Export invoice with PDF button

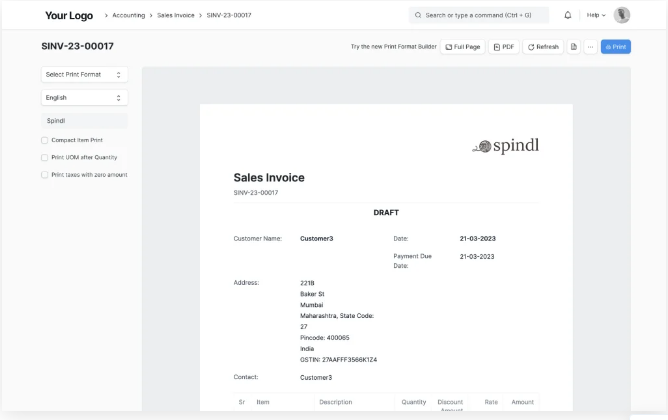click(x=504, y=47)
